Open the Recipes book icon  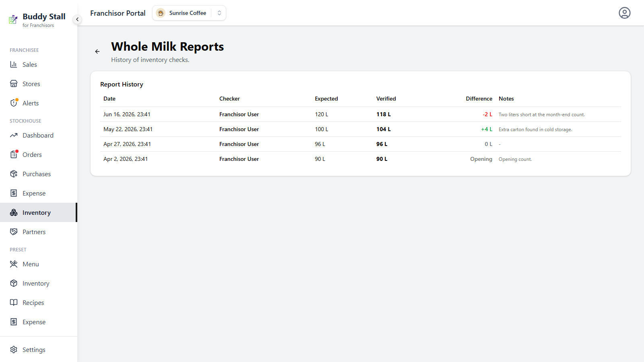14,302
